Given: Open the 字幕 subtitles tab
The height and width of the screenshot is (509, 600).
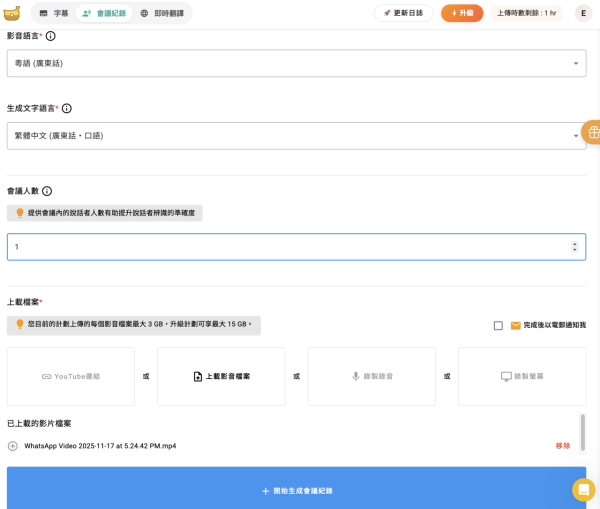Looking at the screenshot, I should (x=54, y=13).
